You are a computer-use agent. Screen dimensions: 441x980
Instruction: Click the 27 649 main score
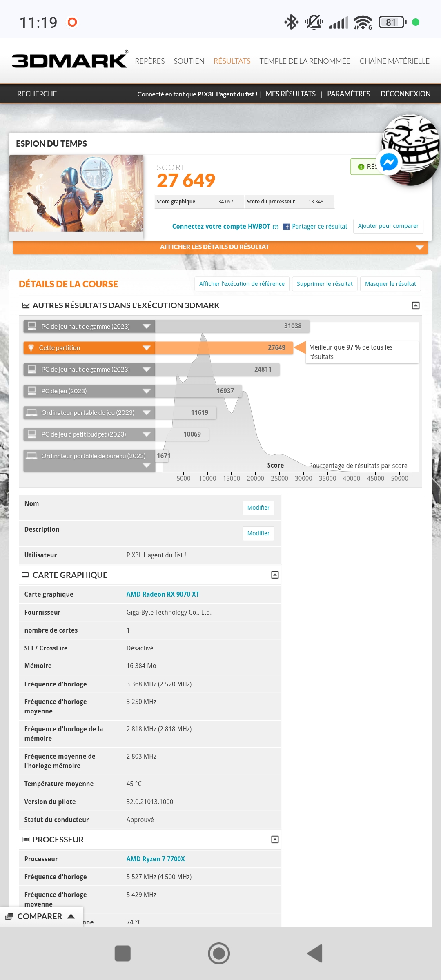(x=186, y=180)
